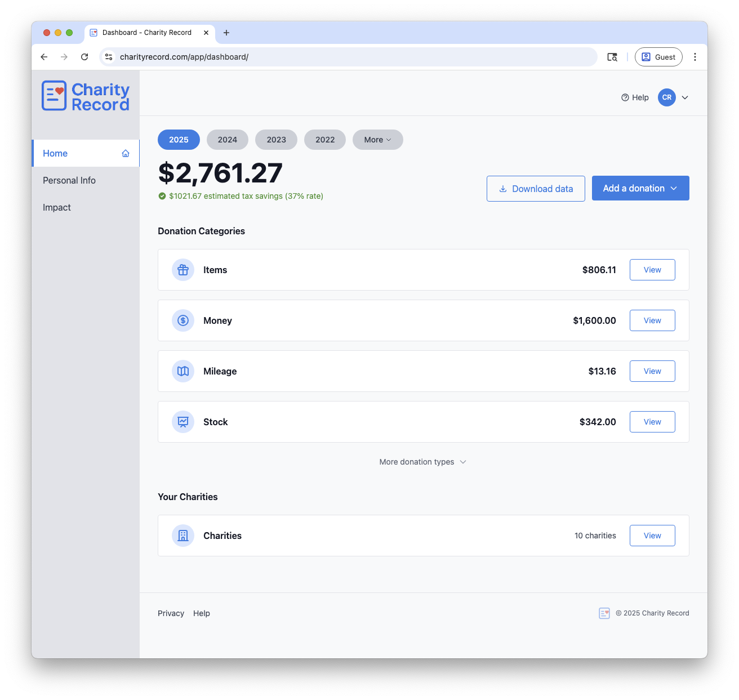
Task: Expand the More years dropdown
Action: click(x=377, y=140)
